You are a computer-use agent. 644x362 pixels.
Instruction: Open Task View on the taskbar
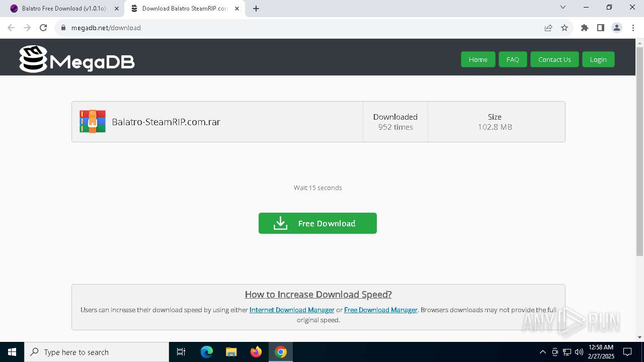181,352
